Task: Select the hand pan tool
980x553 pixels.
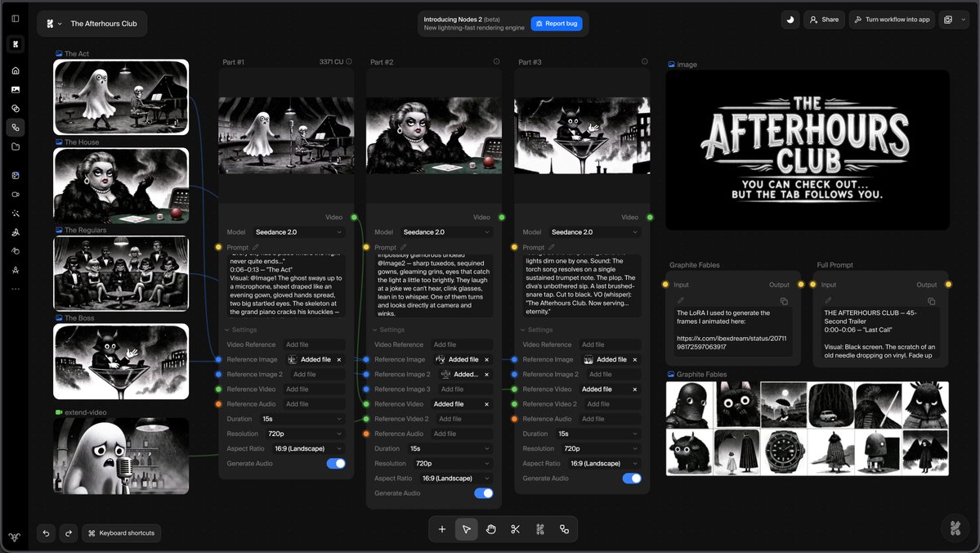Action: [491, 529]
